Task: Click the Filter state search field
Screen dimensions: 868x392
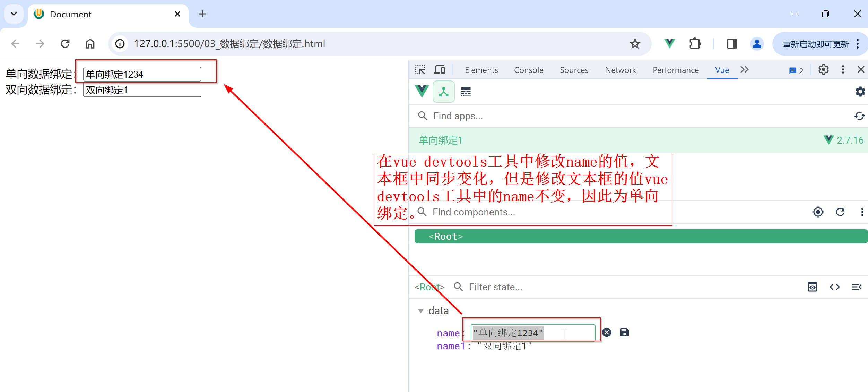Action: (495, 287)
